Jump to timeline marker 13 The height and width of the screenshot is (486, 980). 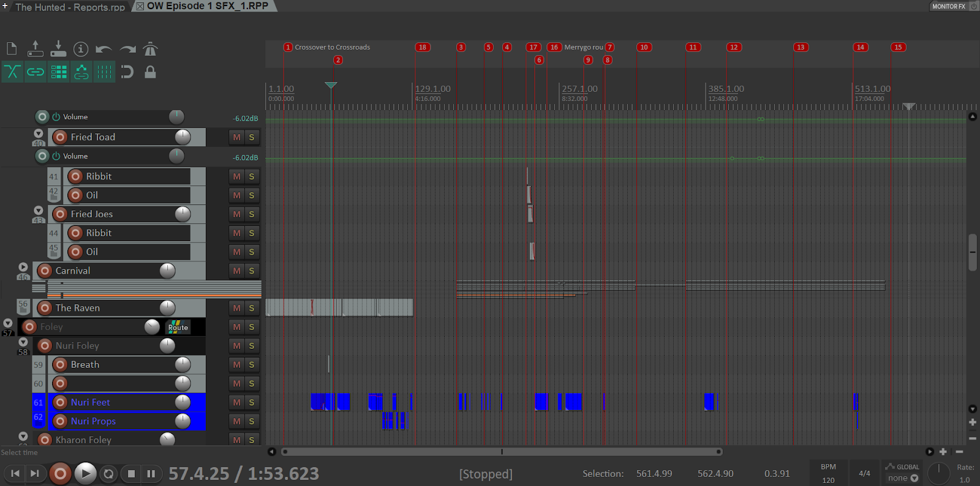(x=801, y=47)
